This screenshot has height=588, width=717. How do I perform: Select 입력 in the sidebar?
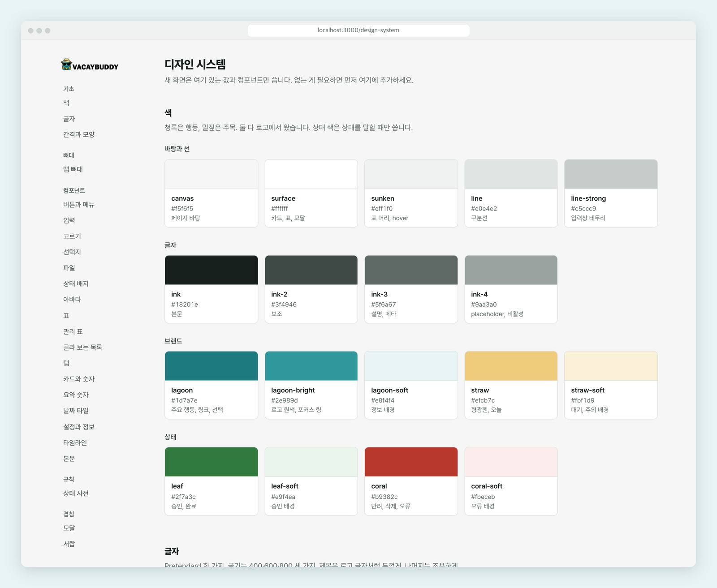click(x=69, y=220)
